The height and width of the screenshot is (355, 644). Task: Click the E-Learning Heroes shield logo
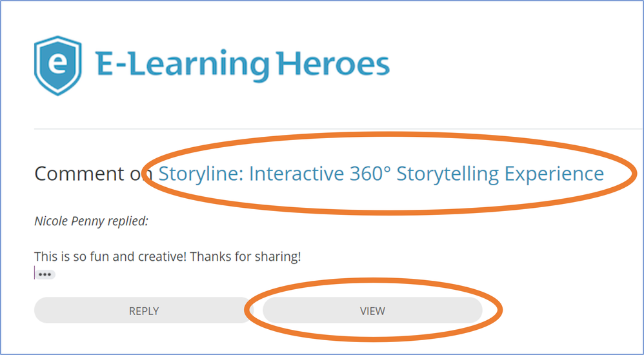[57, 65]
